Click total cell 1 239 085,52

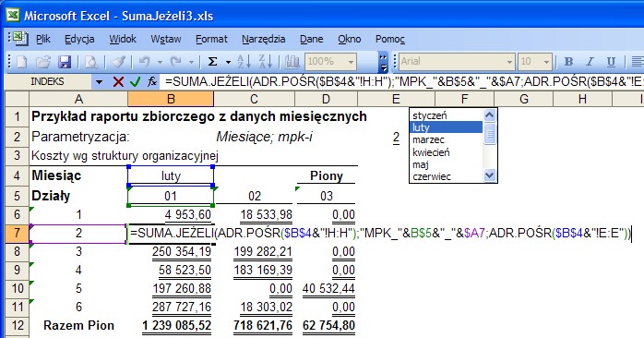[x=171, y=325]
